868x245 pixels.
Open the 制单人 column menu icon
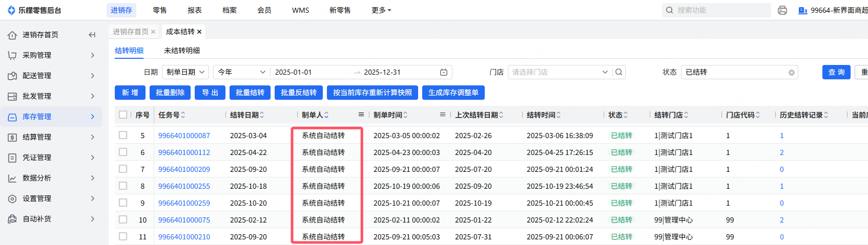(361, 115)
